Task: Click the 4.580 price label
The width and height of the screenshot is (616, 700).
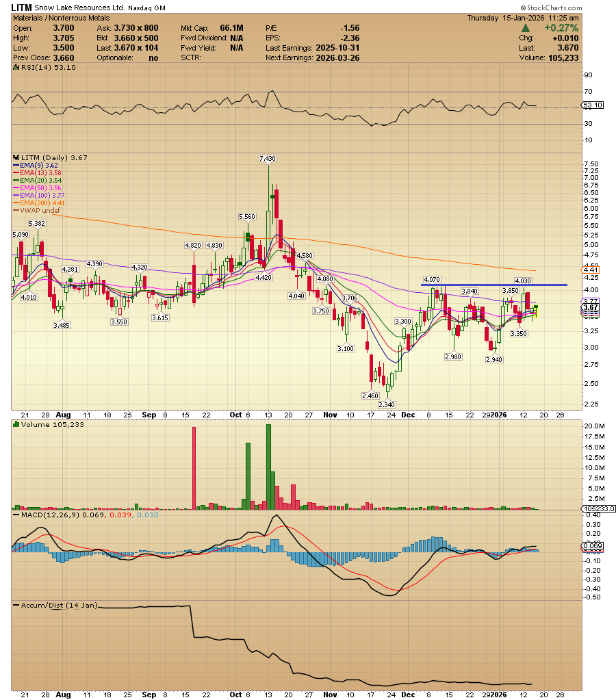Action: 305,256
